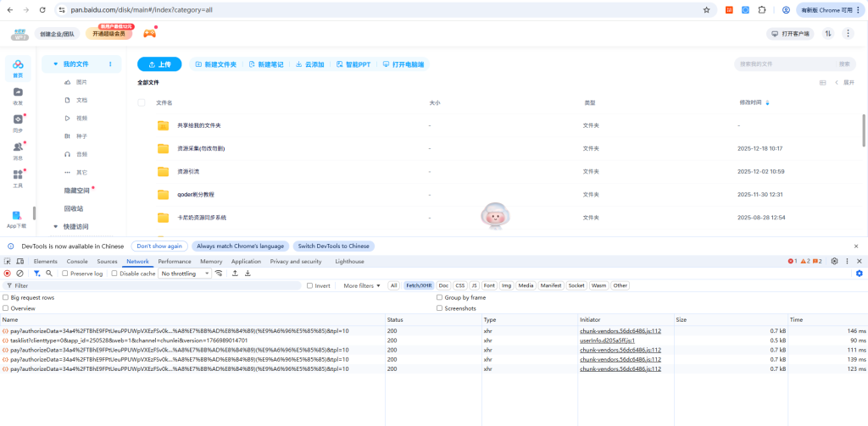Switch to the Console tab in DevTools

pos(77,262)
